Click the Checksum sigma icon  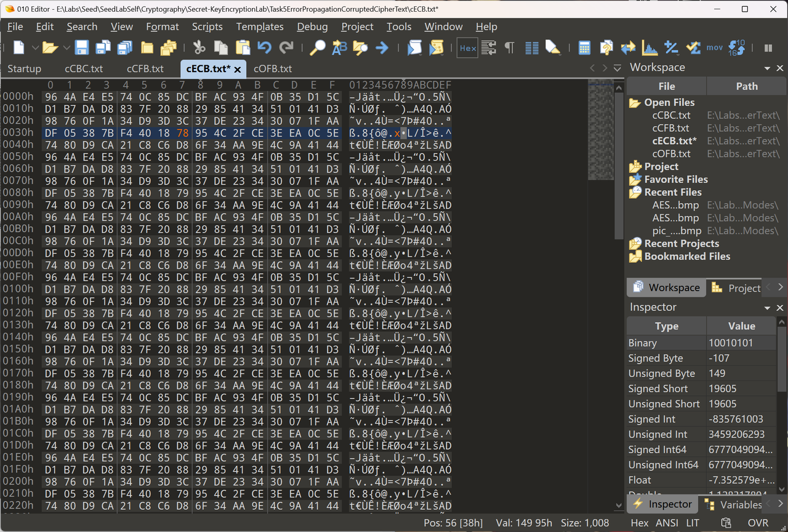693,47
